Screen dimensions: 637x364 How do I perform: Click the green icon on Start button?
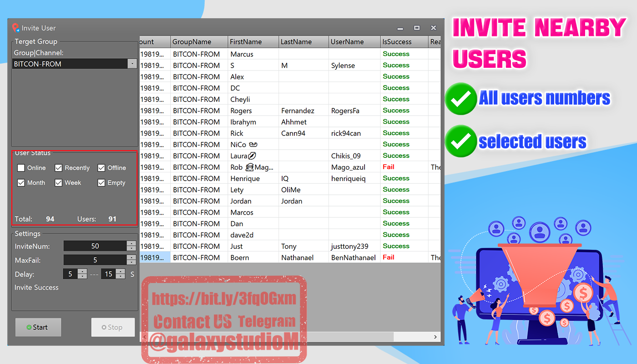[30, 327]
